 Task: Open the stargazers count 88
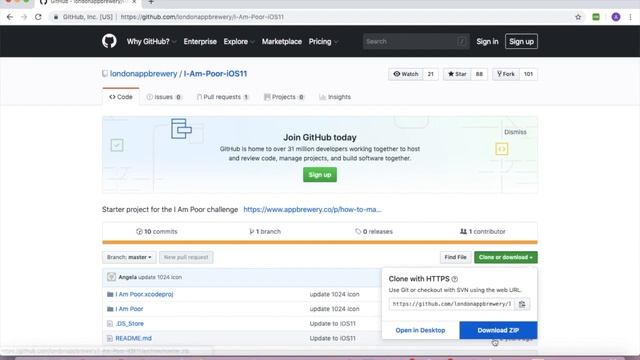pyautogui.click(x=479, y=74)
